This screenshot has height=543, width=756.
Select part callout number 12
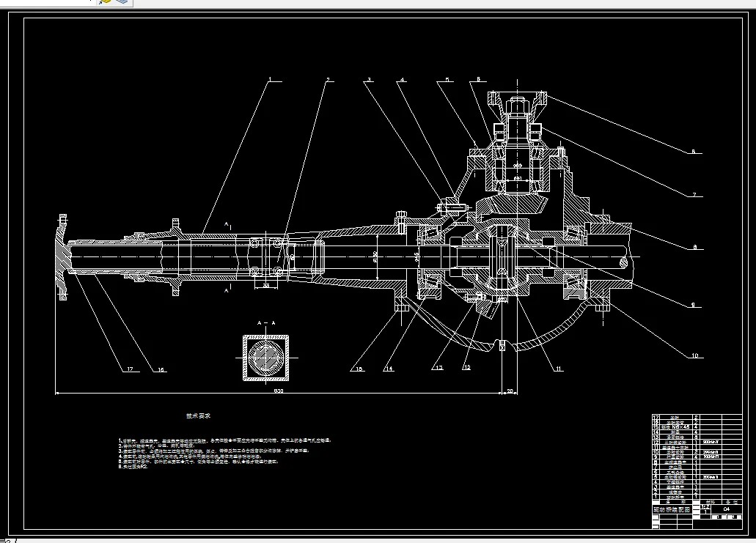point(466,367)
